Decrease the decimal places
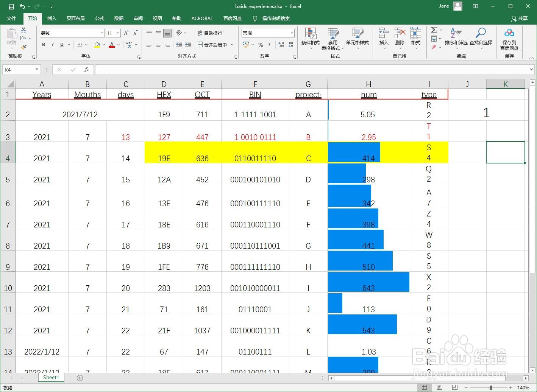Viewport: 537px width, 392px height. (x=290, y=45)
